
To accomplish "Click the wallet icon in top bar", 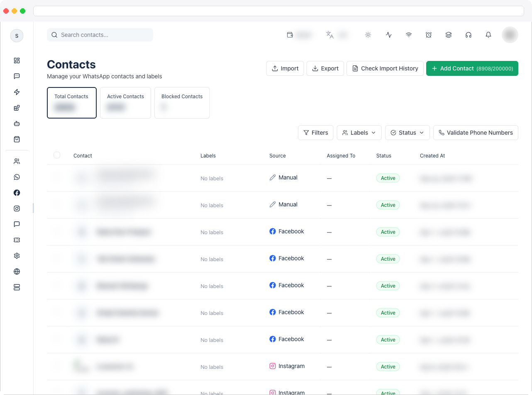I will pos(290,35).
